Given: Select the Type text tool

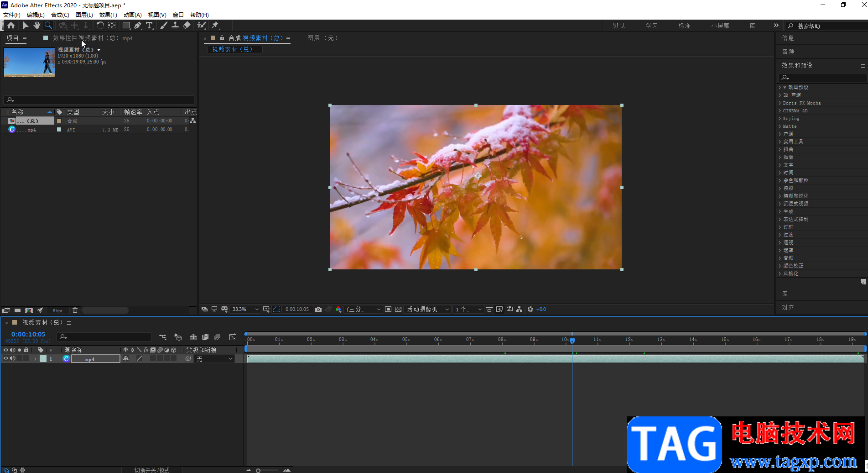Looking at the screenshot, I should (149, 26).
